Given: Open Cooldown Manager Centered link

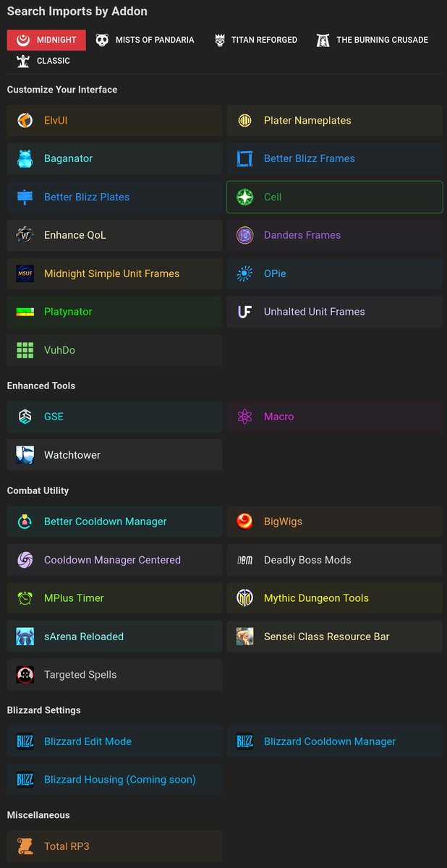Looking at the screenshot, I should [x=115, y=561].
